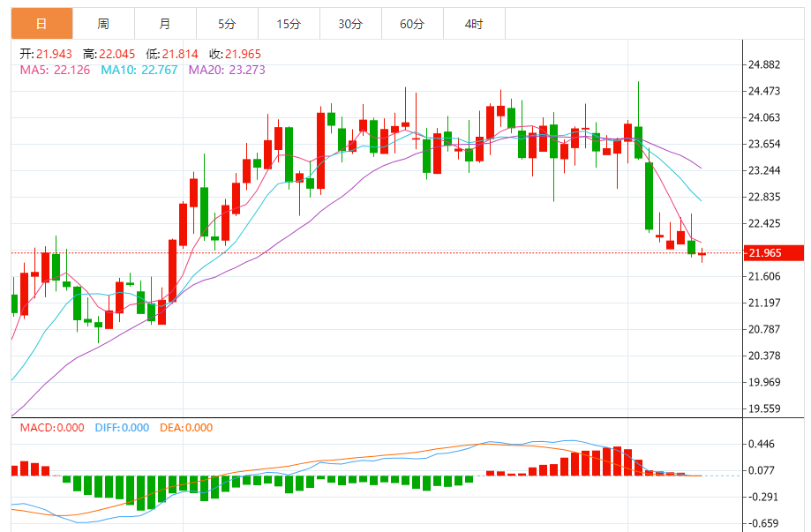Image resolution: width=811 pixels, height=532 pixels.
Task: Open the 4时 four-hour tab
Action: coord(474,24)
